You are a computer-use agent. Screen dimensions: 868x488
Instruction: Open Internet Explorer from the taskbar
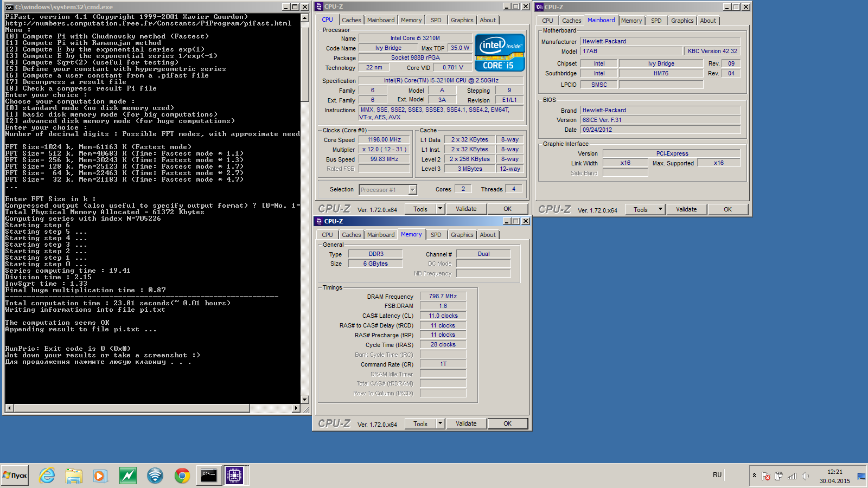point(47,476)
